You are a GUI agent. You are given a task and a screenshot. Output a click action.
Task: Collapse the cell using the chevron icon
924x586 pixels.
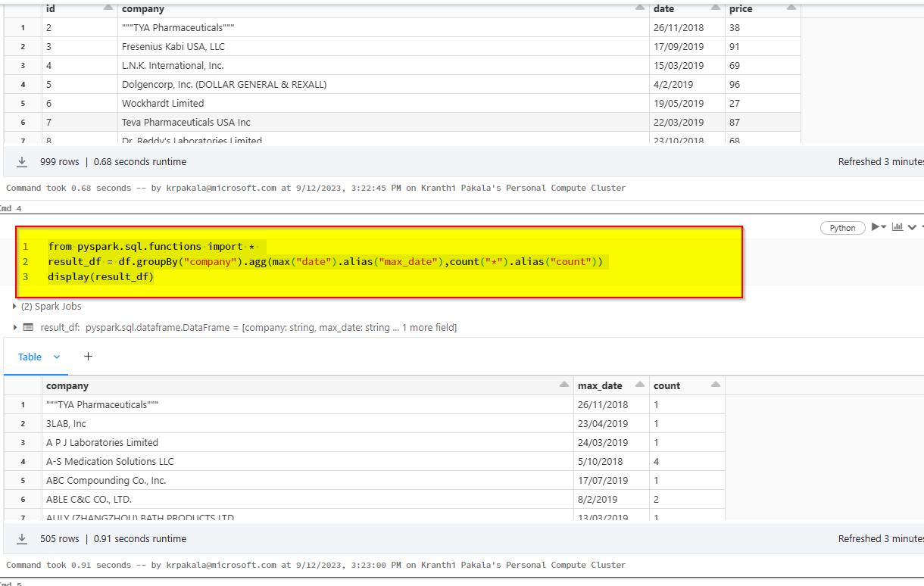pyautogui.click(x=912, y=227)
